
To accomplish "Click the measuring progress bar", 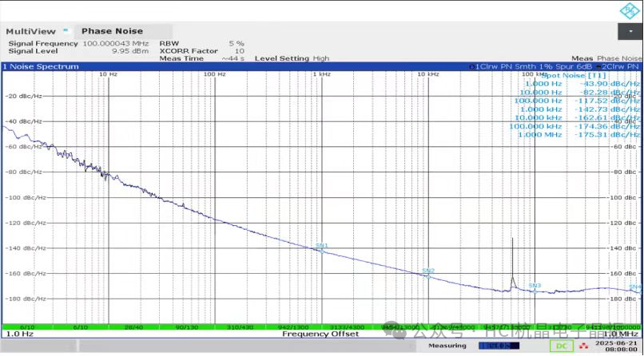I will click(495, 346).
